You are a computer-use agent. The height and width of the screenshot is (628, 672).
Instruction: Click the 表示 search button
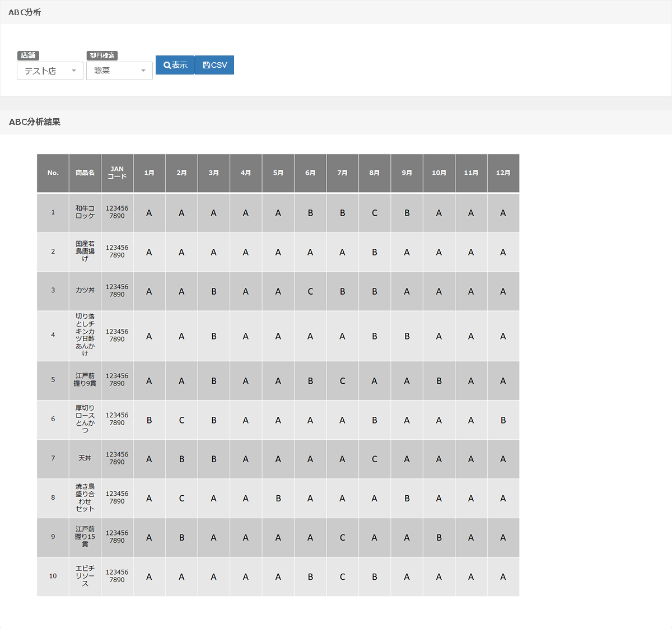(175, 65)
